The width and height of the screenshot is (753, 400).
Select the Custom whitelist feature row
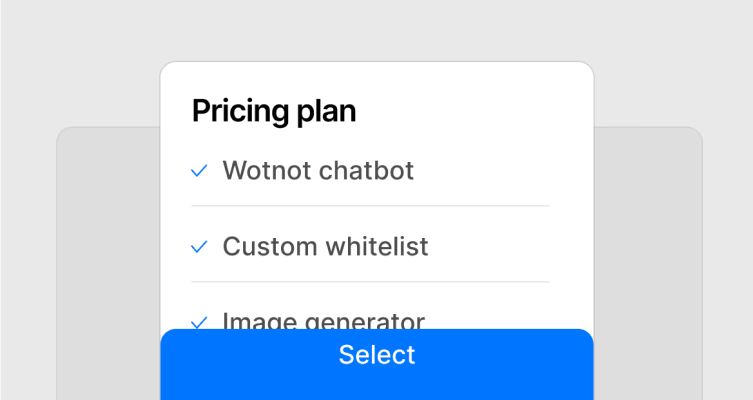(x=370, y=246)
